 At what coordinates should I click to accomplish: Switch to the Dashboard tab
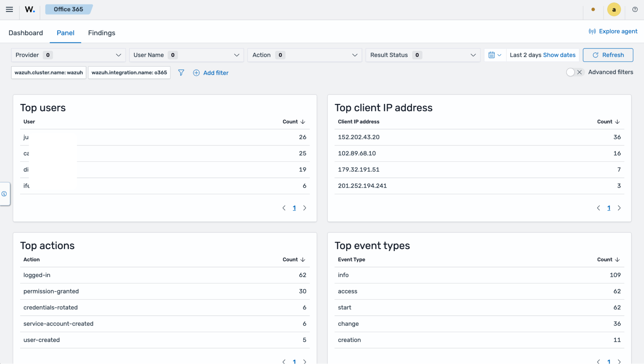coord(26,33)
